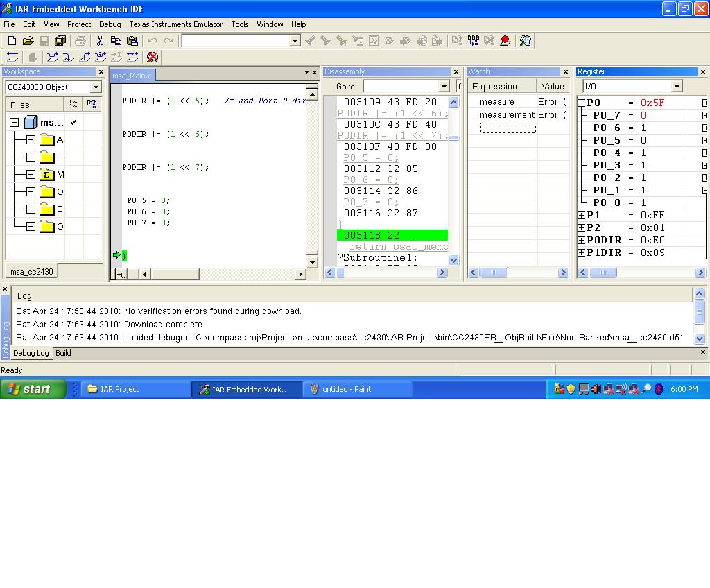The width and height of the screenshot is (710, 588).
Task: Run program with the Go icon
Action: (x=132, y=58)
